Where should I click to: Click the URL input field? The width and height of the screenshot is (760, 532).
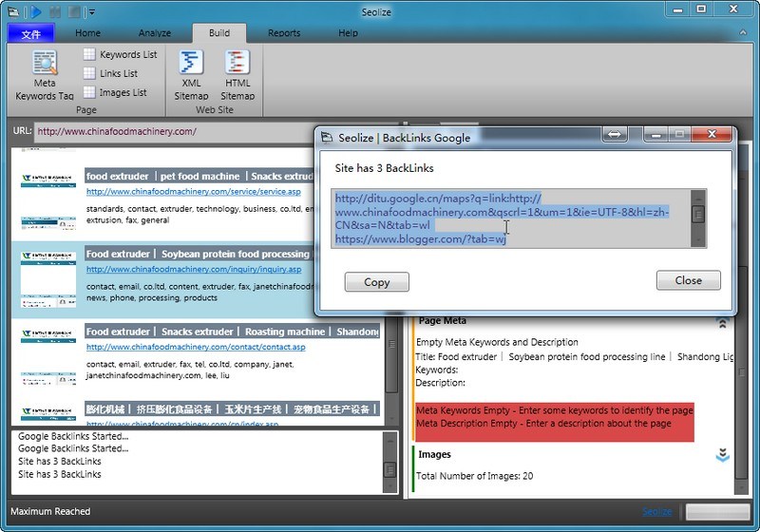point(175,132)
